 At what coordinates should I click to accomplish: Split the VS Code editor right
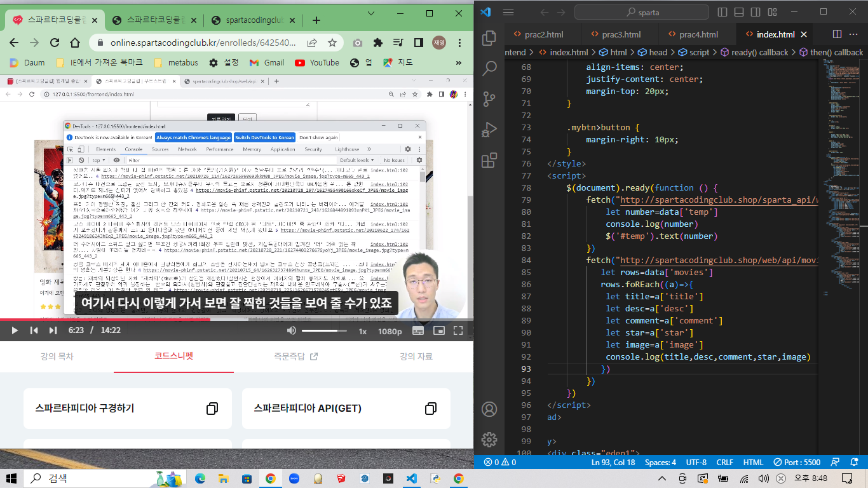tap(837, 34)
